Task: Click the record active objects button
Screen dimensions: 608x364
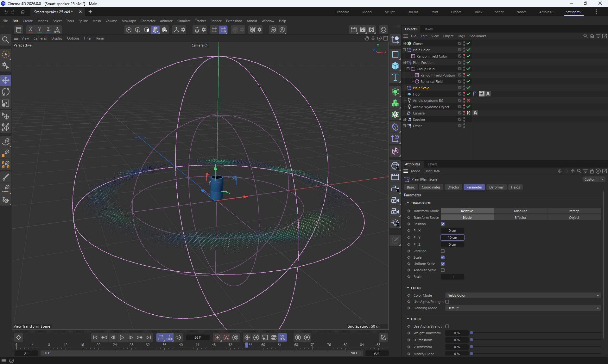Action: point(217,337)
